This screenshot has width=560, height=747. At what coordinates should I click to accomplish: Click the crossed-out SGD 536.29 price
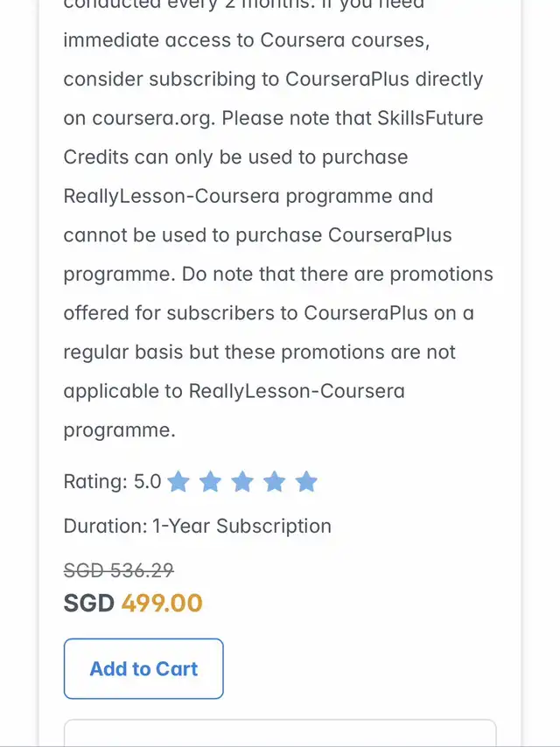(x=118, y=570)
